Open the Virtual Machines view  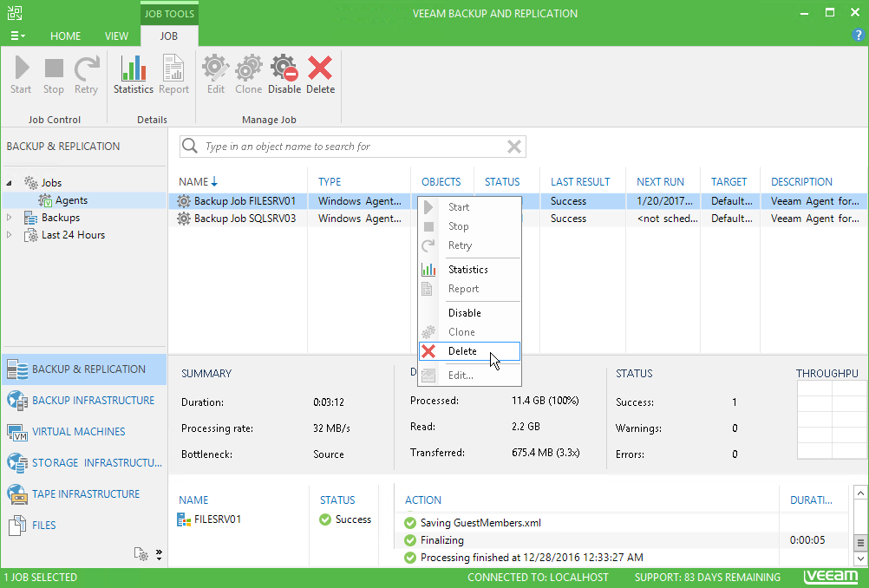click(84, 431)
